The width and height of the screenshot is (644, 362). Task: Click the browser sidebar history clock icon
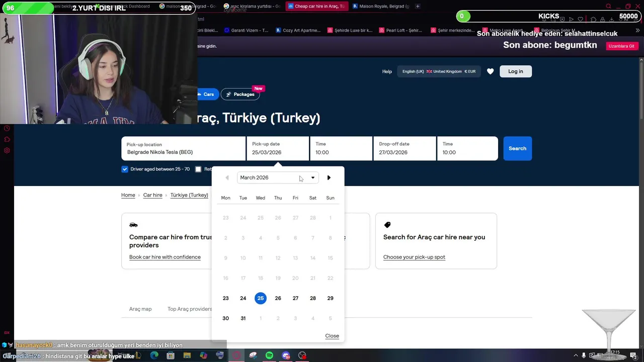(7, 128)
